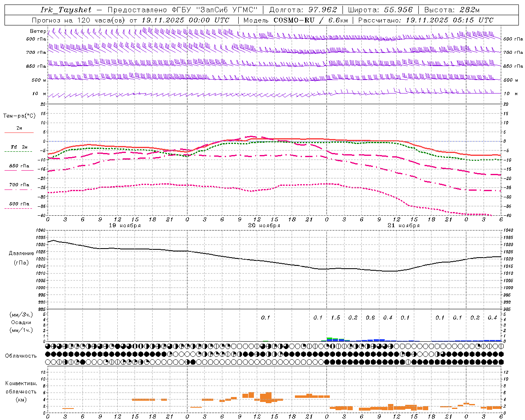
Task: Click 'Прогноз на 120 часа(ов)' forecast text
Action: point(79,20)
